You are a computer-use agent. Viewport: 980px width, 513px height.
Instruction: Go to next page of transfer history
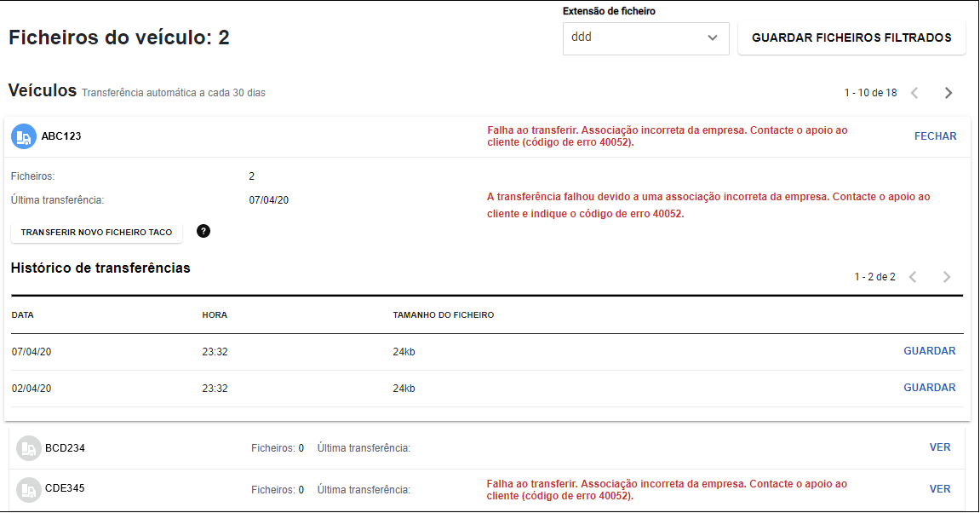click(947, 276)
